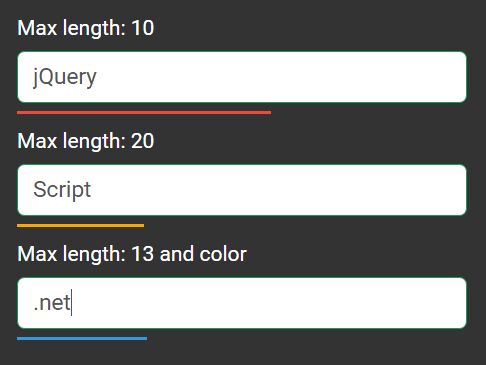486x365 pixels.
Task: Click empty space right of jQuery text
Action: (280, 77)
